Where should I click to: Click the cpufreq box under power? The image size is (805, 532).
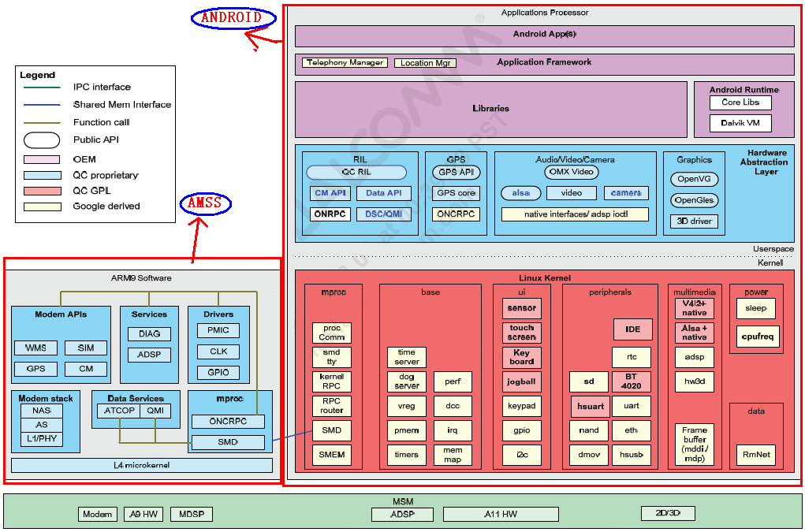757,337
